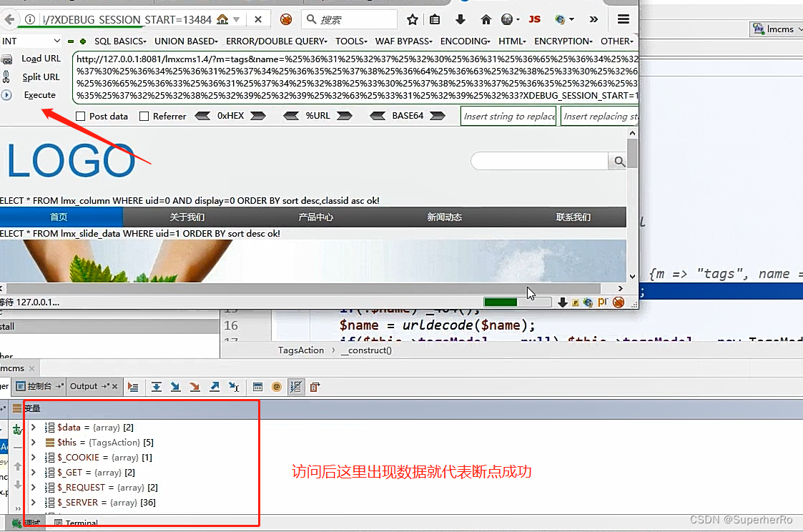
Task: Open the Firefox hamburger menu
Action: click(624, 19)
